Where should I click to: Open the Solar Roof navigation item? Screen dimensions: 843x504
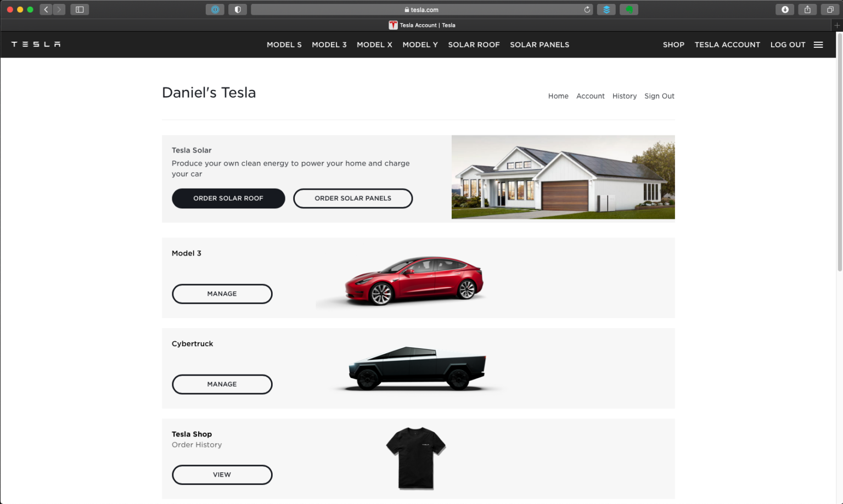click(474, 44)
